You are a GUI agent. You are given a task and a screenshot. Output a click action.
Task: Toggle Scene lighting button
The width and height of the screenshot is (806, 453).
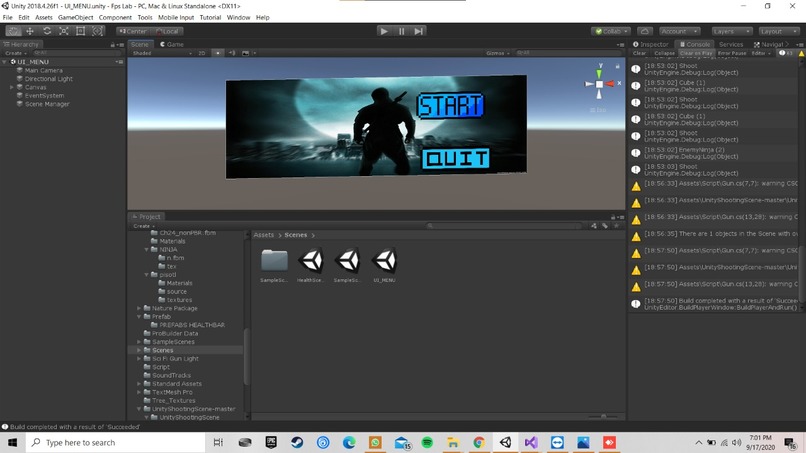pyautogui.click(x=218, y=53)
